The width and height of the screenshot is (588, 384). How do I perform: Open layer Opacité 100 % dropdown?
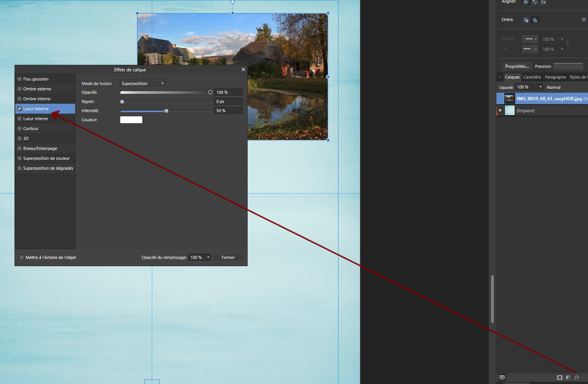click(x=529, y=87)
